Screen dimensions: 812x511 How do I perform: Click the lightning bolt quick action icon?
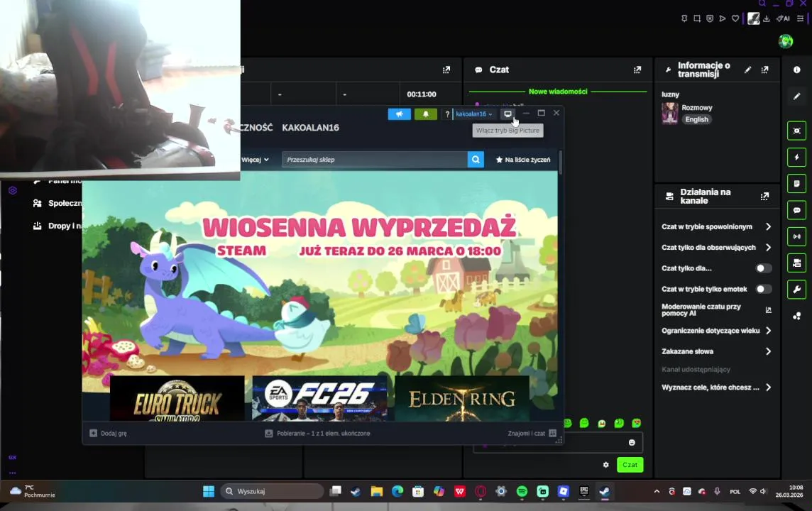click(797, 157)
